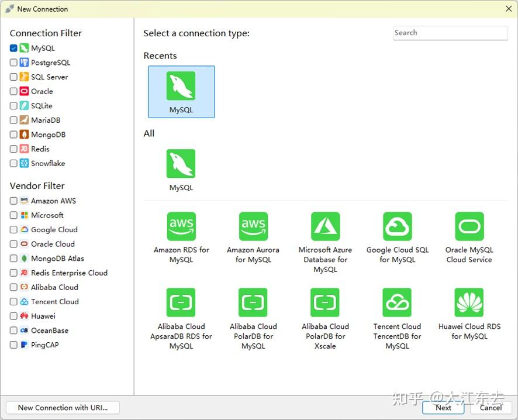Click the Cancel button
Viewport: 518px width, 420px height.
[491, 408]
